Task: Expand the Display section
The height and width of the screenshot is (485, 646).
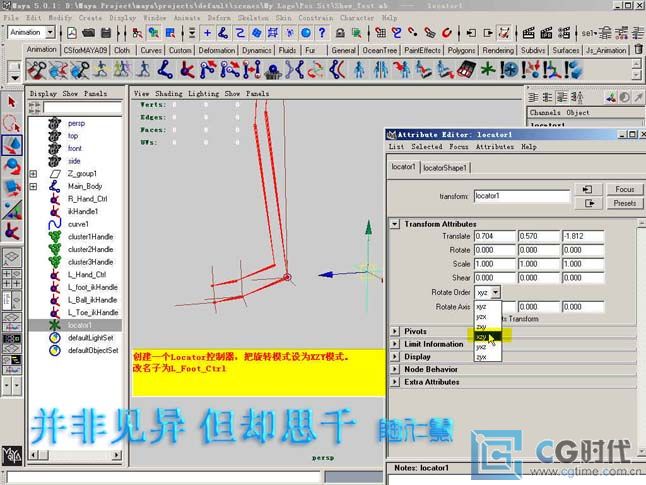Action: [x=395, y=357]
